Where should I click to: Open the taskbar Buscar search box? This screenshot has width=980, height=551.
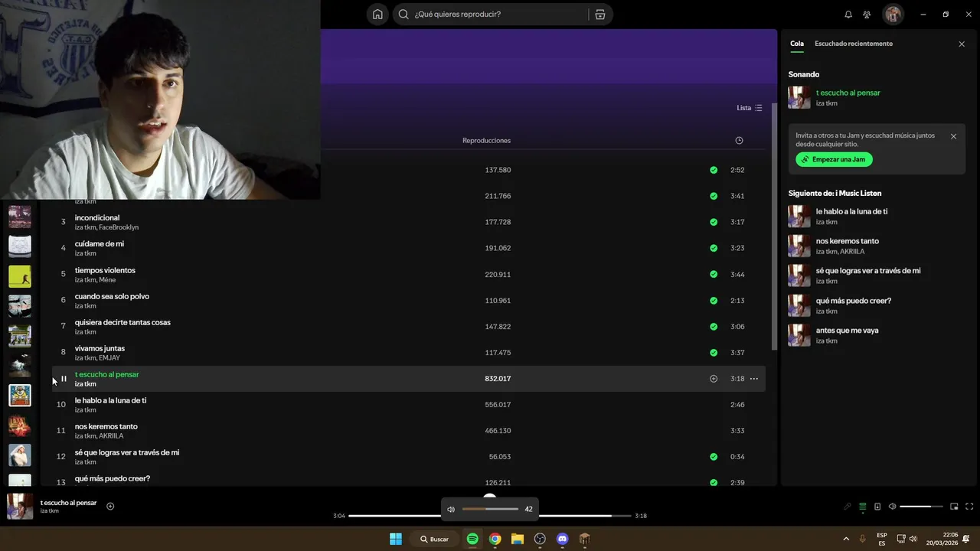(434, 539)
